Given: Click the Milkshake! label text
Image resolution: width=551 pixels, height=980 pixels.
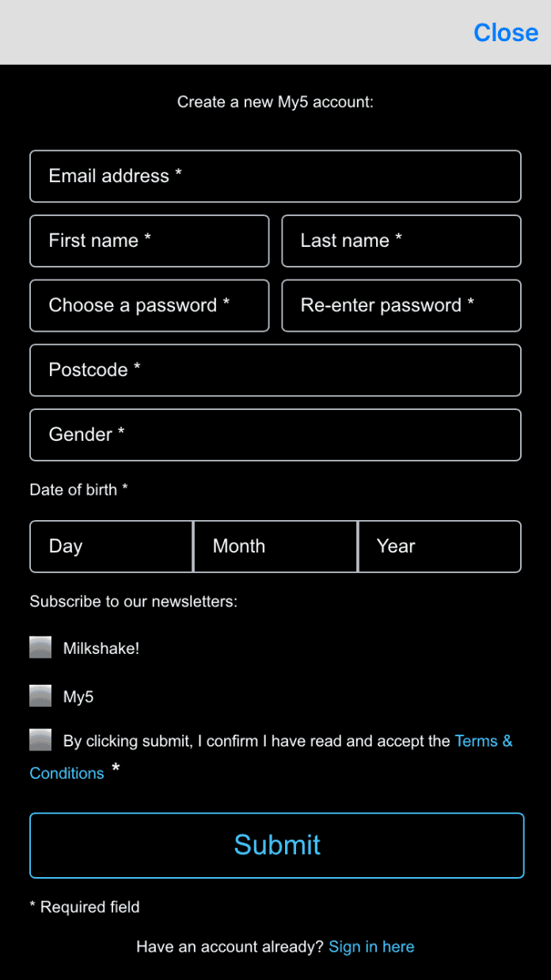Looking at the screenshot, I should pyautogui.click(x=101, y=648).
